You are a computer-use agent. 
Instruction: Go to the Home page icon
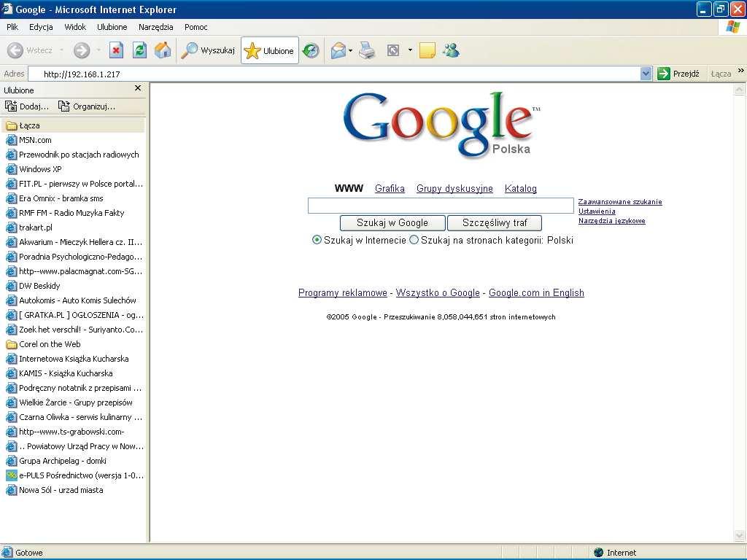click(x=163, y=50)
